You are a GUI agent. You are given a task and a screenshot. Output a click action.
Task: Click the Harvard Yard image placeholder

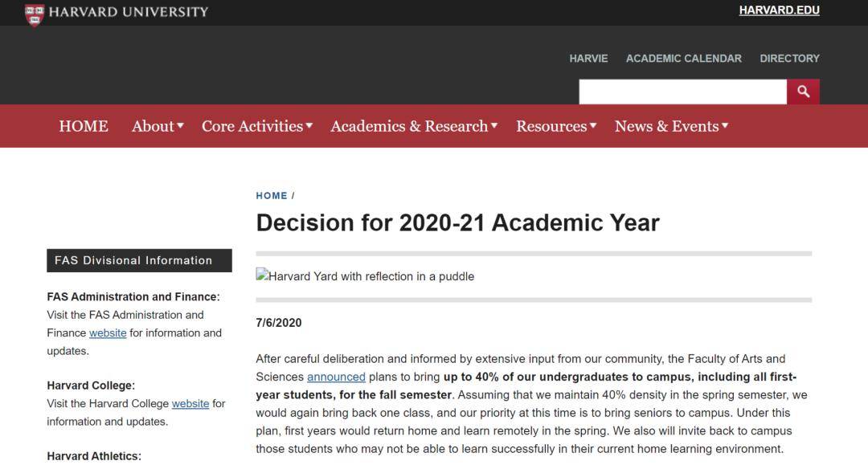coord(365,276)
